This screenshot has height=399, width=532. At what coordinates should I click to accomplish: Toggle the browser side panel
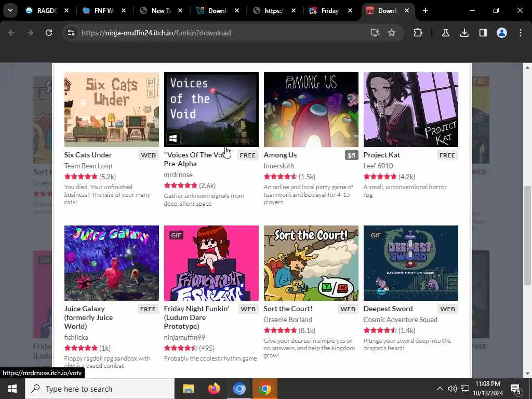pos(483,33)
